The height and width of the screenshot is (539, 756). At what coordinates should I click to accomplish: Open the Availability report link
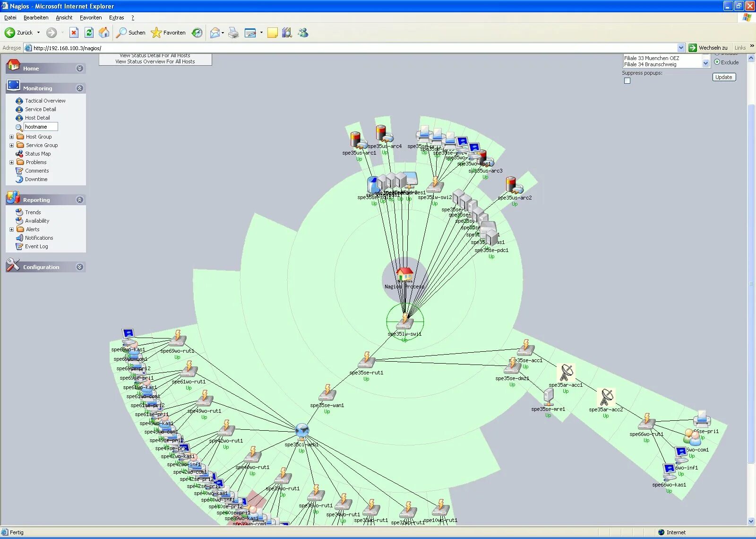point(37,221)
